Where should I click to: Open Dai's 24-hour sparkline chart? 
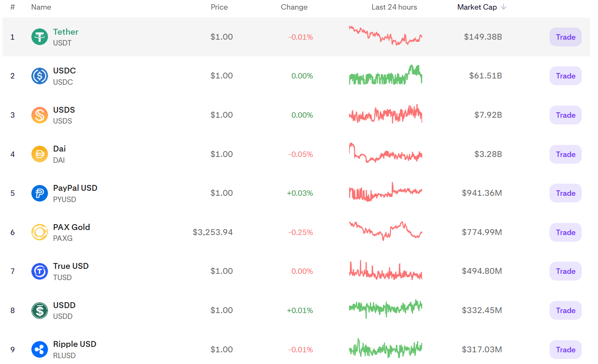385,153
